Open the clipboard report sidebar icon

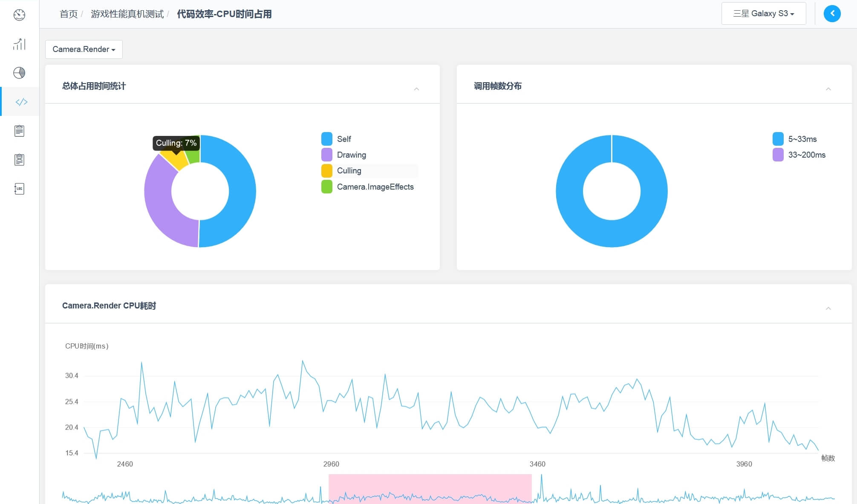tap(19, 131)
